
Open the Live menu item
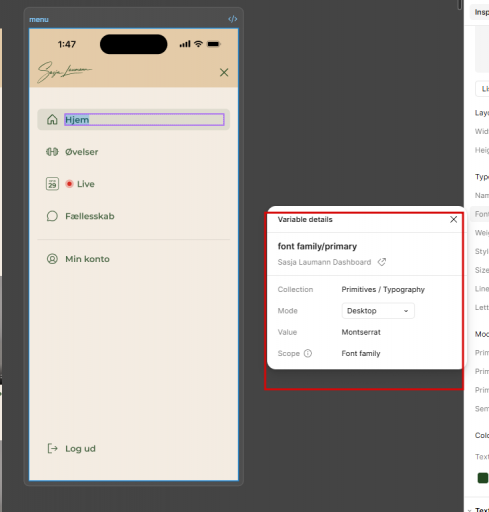86,184
